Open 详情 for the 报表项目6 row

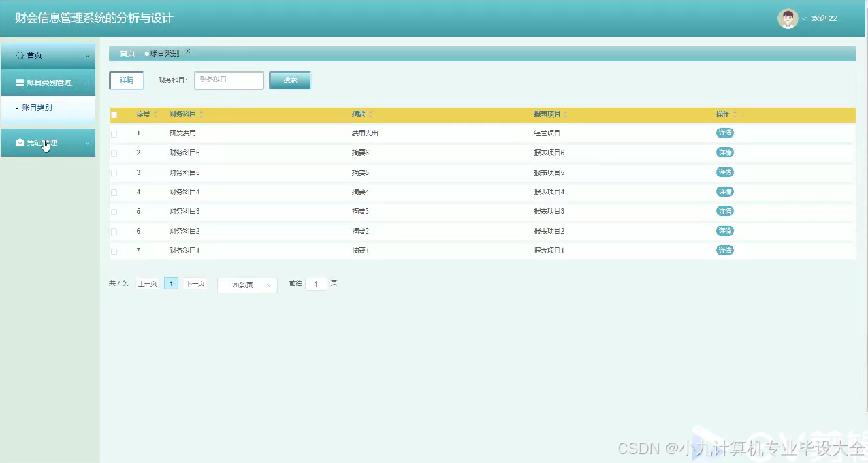coord(725,153)
